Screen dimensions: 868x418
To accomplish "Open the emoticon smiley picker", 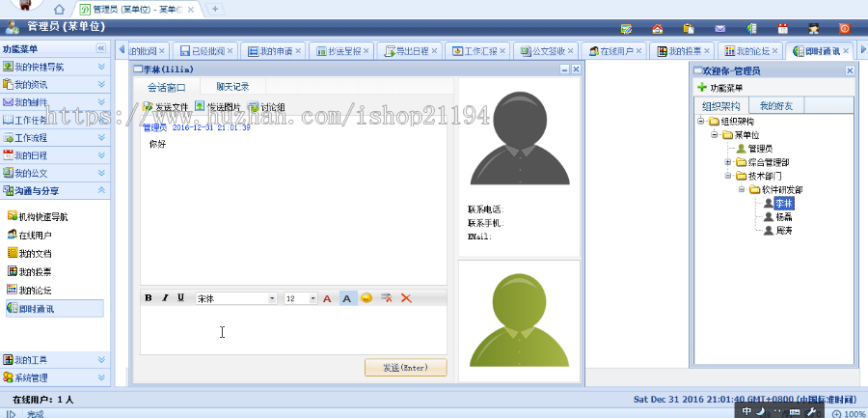I will 366,298.
